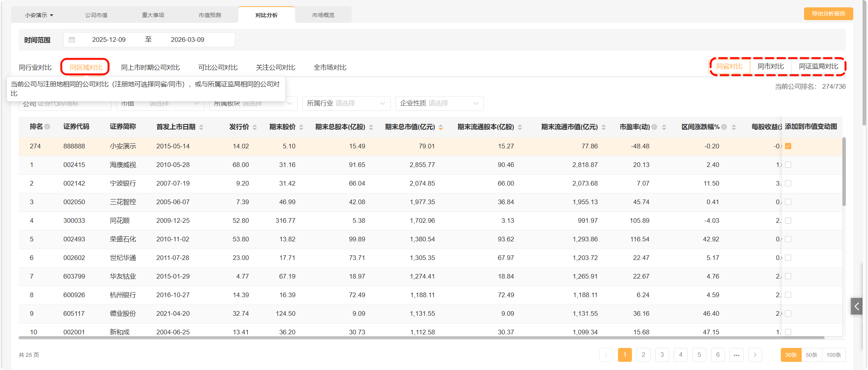Switch to 同市对比 view
Viewport: 868px width, 370px height.
coord(771,67)
